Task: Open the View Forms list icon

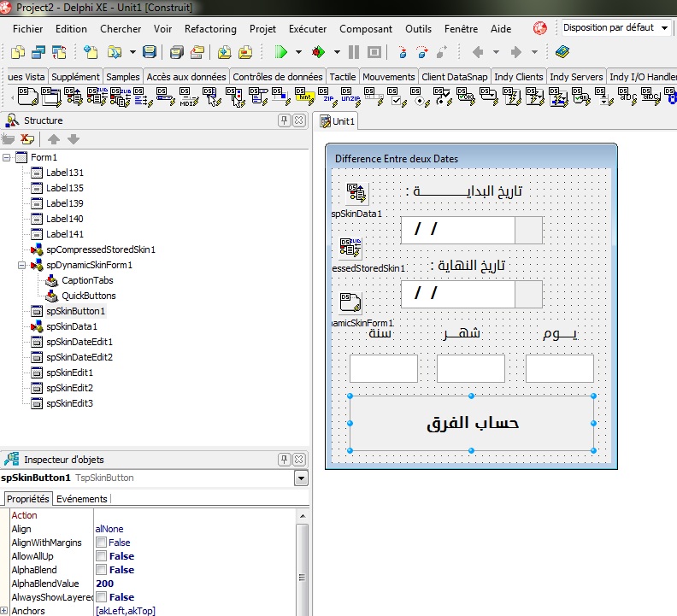Action: tap(38, 52)
